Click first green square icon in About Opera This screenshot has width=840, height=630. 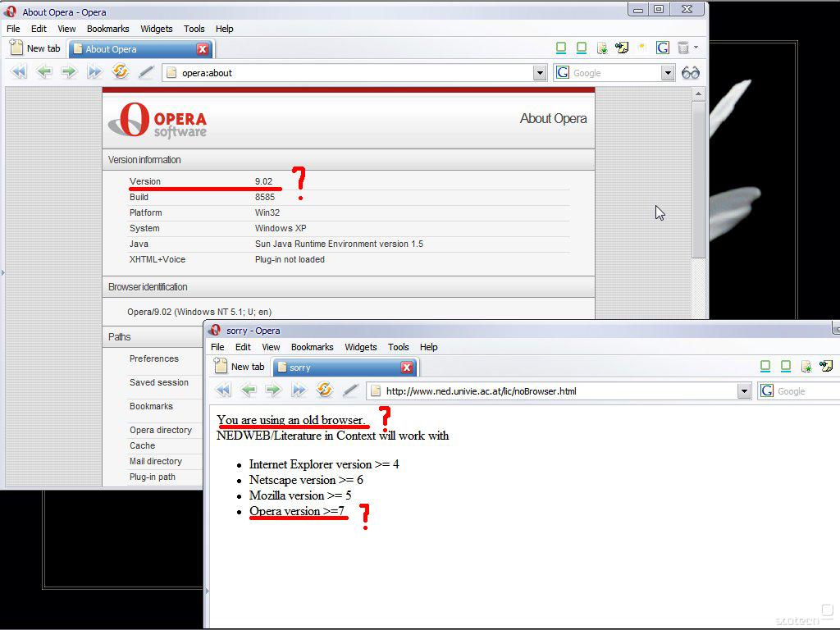[561, 48]
